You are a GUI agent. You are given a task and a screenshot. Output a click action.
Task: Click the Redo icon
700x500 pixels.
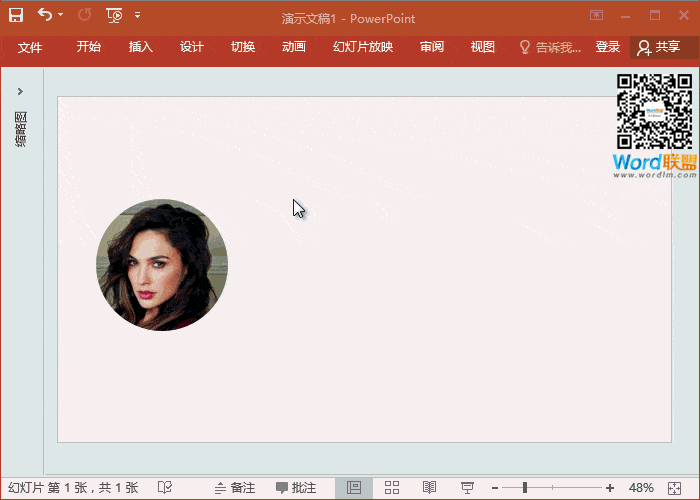tap(84, 15)
